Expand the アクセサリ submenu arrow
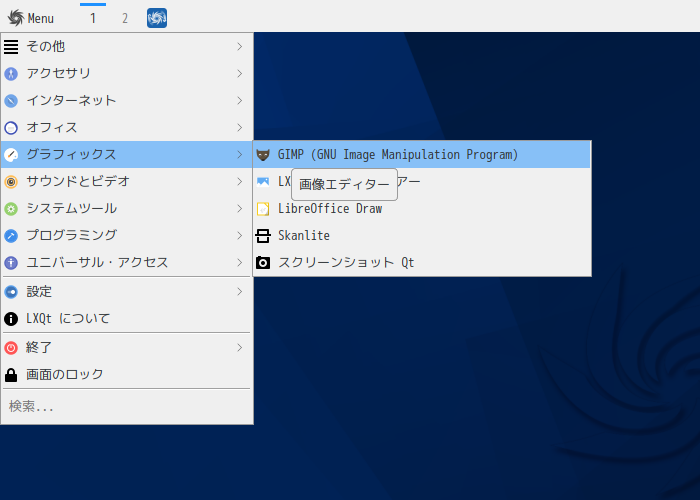The height and width of the screenshot is (500, 700). pyautogui.click(x=240, y=74)
